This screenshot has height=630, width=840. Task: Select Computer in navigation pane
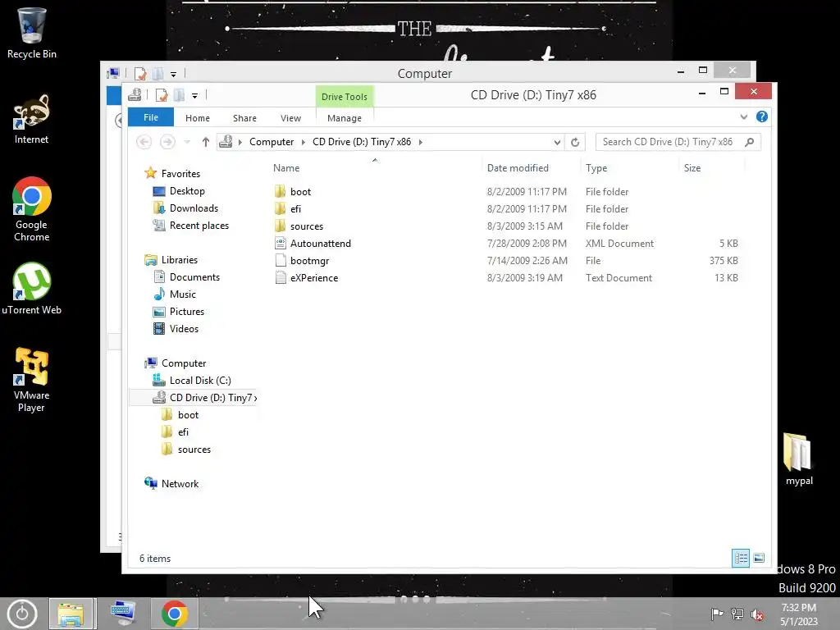point(183,363)
